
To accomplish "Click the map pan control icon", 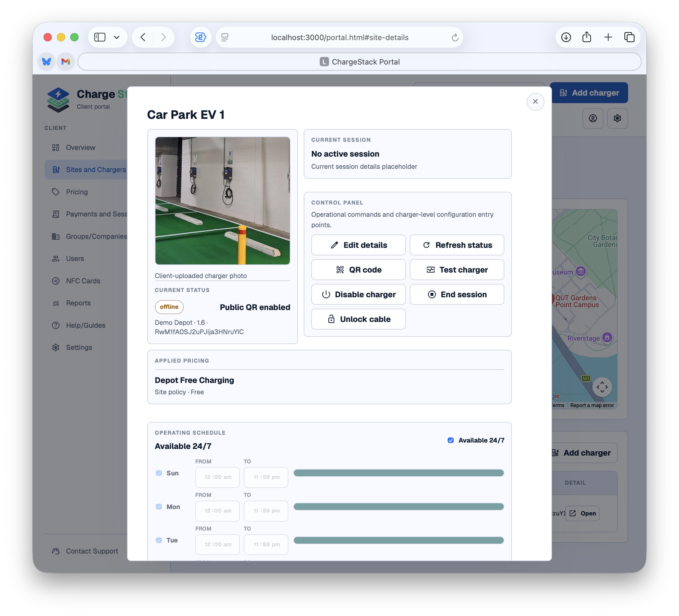I will click(x=602, y=387).
